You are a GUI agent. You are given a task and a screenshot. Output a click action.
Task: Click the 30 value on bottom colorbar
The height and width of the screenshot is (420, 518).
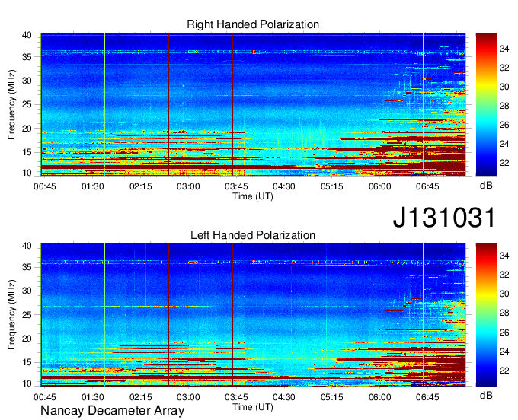504,294
